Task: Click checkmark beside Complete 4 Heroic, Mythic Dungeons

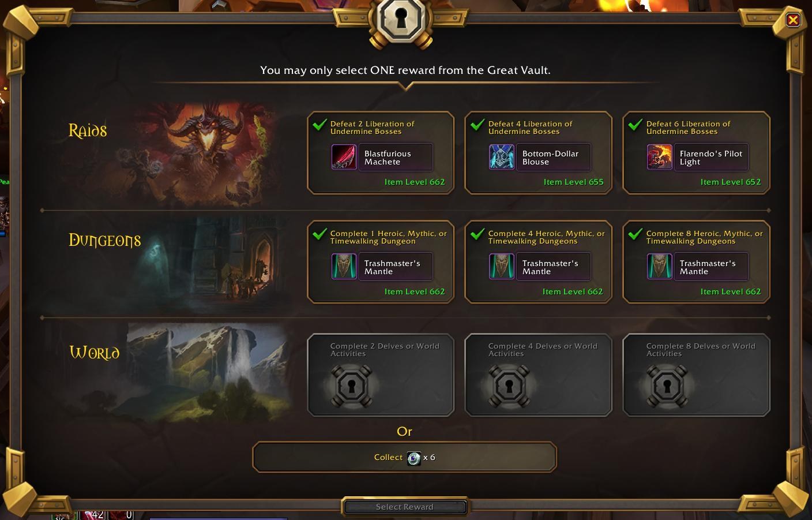Action: pos(477,234)
